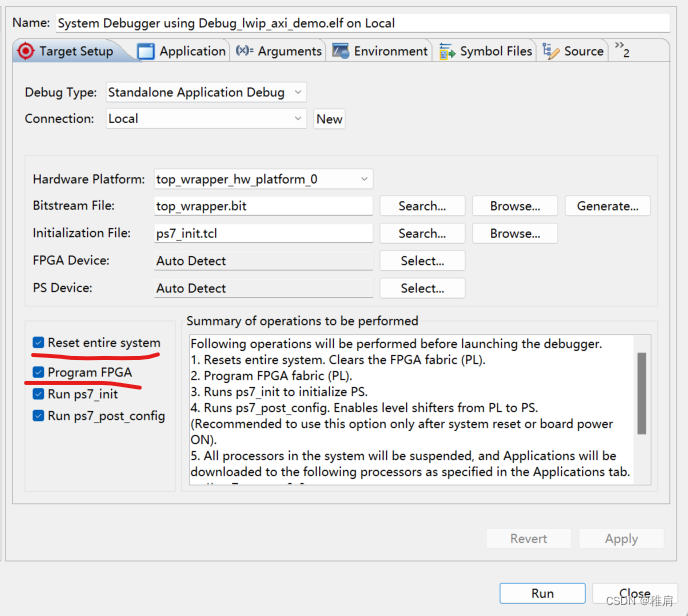Click Search for the Bitstream File

(422, 206)
